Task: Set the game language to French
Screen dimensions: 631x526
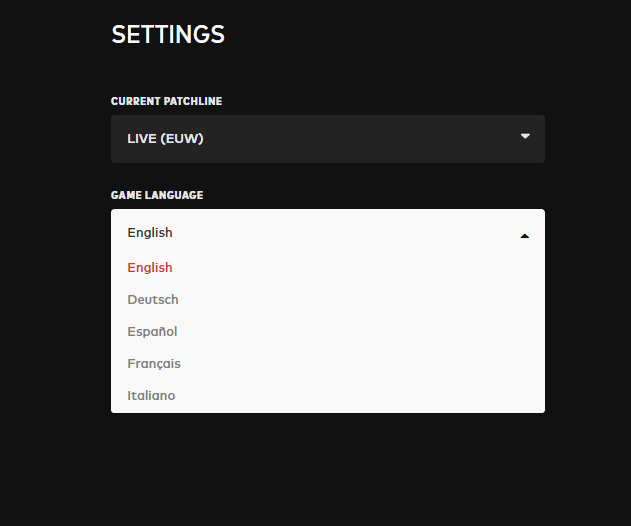Action: (x=154, y=364)
